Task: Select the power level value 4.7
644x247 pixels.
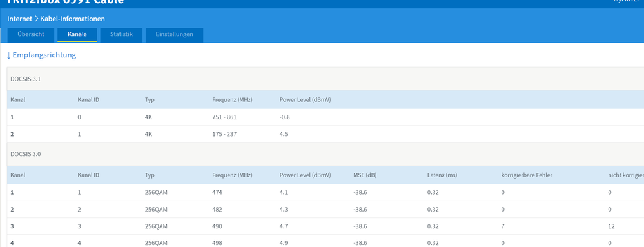Action: click(x=284, y=226)
